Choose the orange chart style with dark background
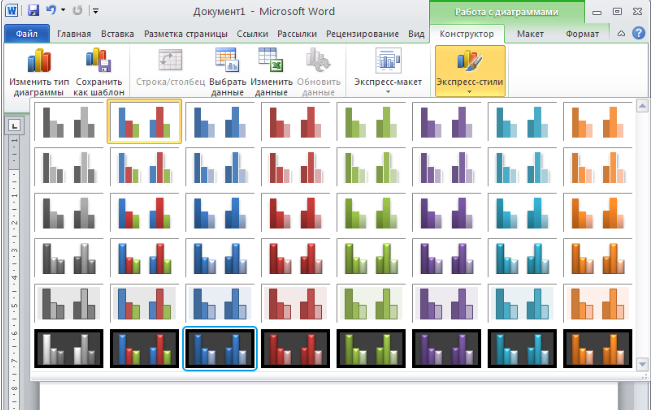The width and height of the screenshot is (651, 410). pos(599,349)
